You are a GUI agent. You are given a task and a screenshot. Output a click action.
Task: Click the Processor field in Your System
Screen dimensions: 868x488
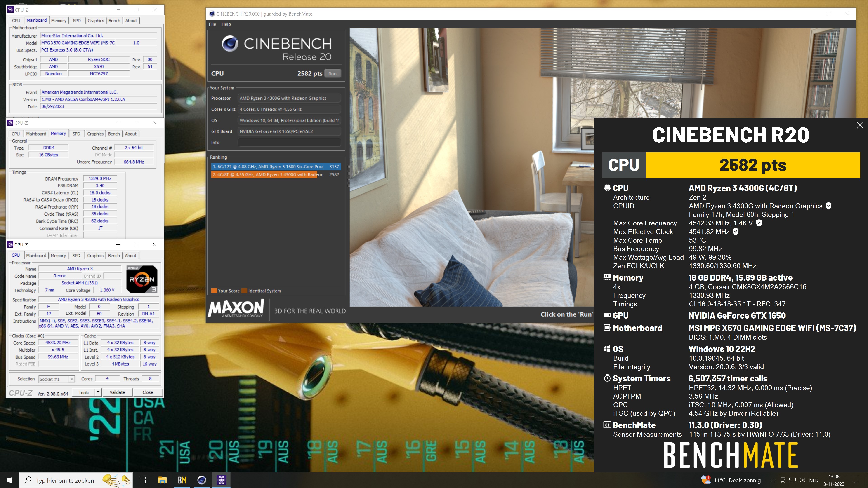(x=289, y=98)
